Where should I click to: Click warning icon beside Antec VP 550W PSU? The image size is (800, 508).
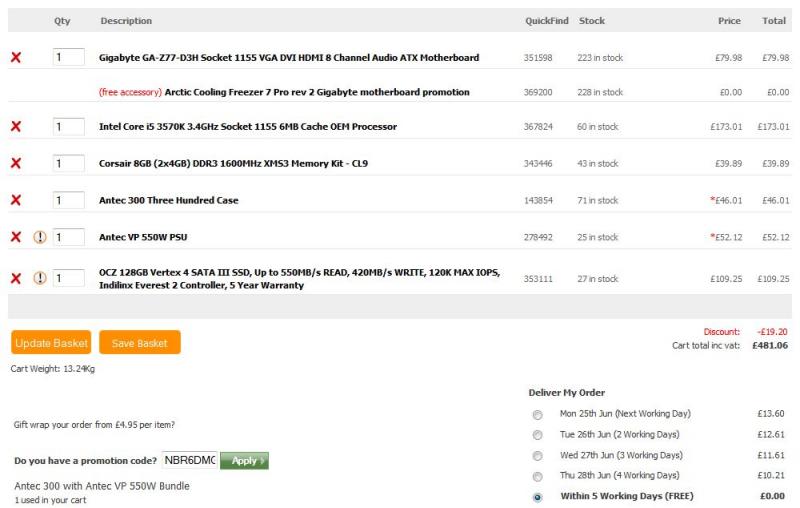tap(40, 237)
